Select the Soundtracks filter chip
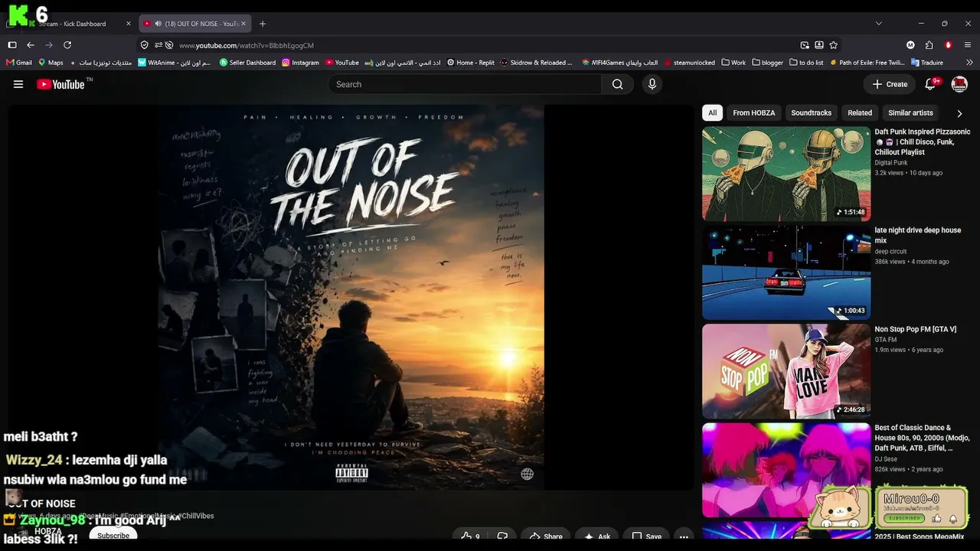Screen dimensions: 980x551 click(811, 112)
